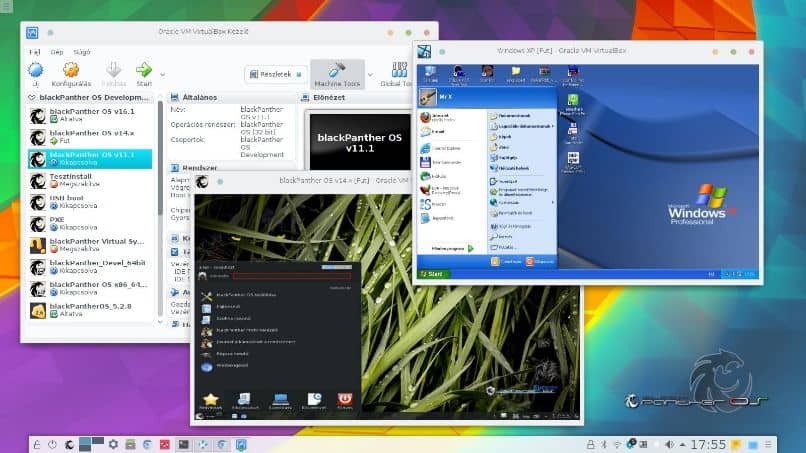
Task: Click the search field in blackPanther launcher
Action: coord(291,276)
